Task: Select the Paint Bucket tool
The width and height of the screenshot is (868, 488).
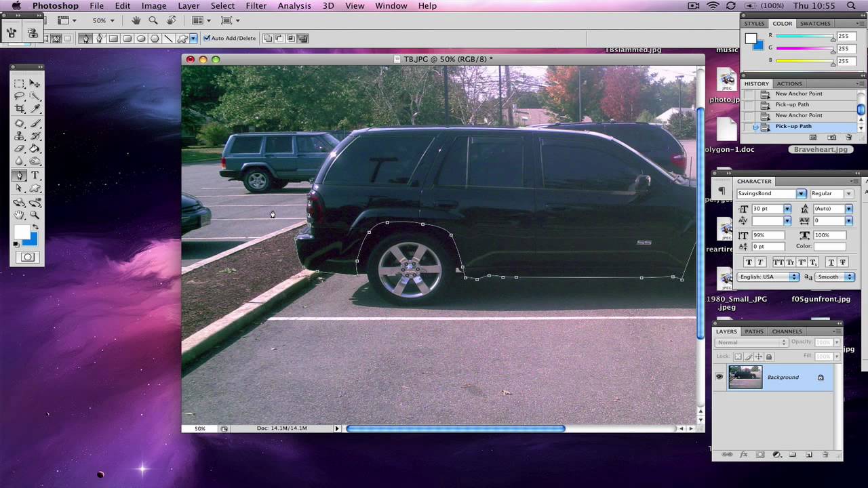Action: coord(35,148)
